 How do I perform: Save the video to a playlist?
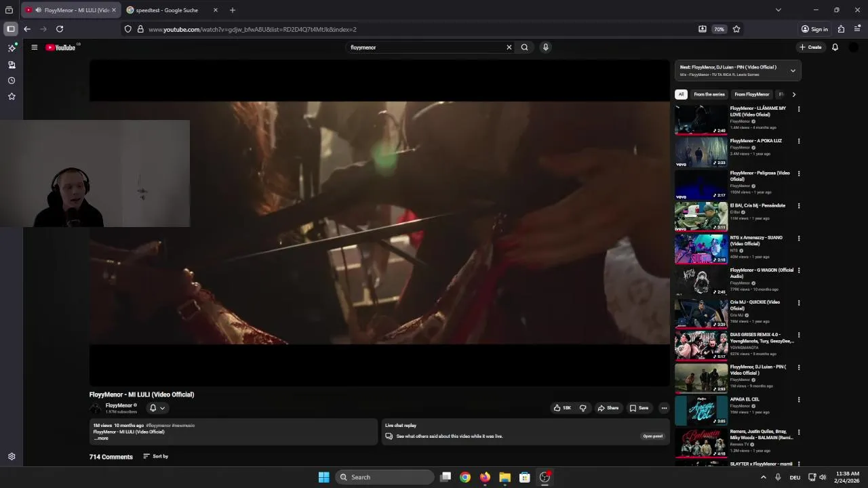click(x=639, y=408)
